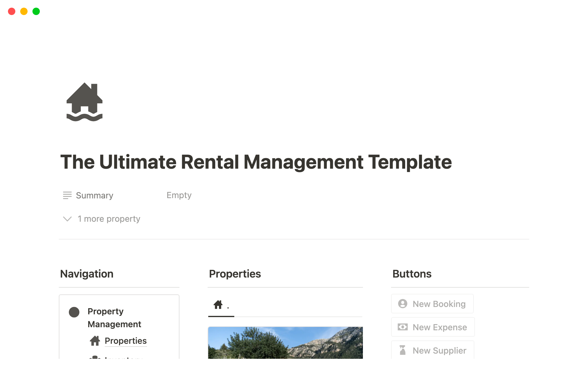Click the Navigation section heading
This screenshot has height=368, width=588.
click(x=87, y=274)
